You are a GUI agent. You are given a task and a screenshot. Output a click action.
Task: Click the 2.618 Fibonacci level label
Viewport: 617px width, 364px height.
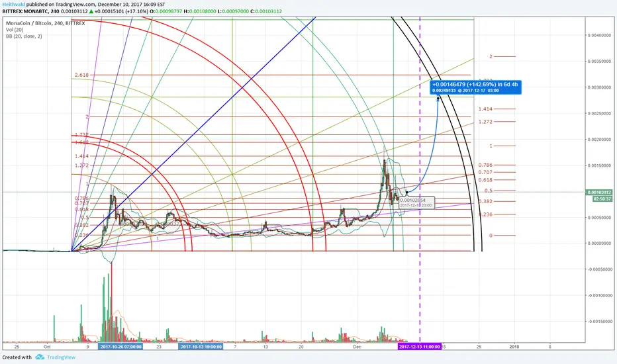coord(81,75)
